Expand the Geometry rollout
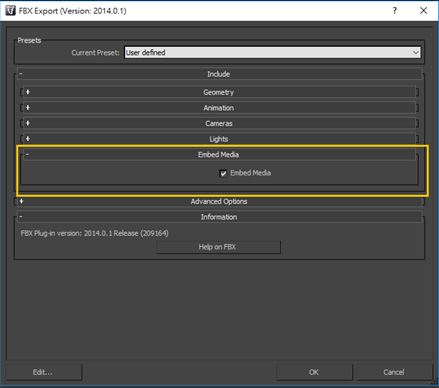 click(219, 92)
